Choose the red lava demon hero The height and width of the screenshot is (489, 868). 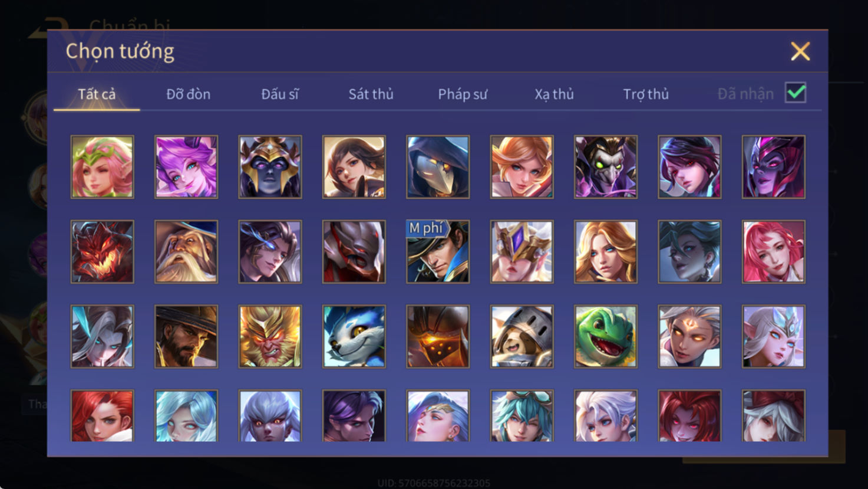[x=103, y=252]
